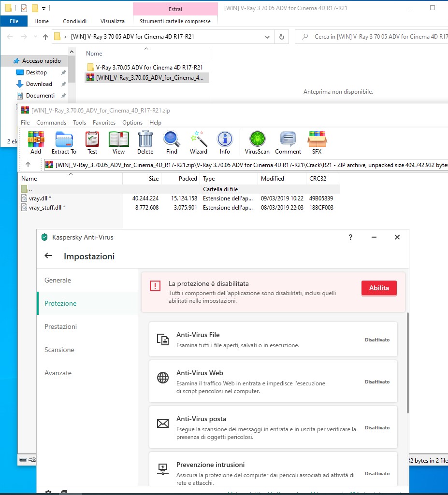Open the Find magnifier tool in WinRAR
The image size is (448, 495).
pyautogui.click(x=172, y=142)
